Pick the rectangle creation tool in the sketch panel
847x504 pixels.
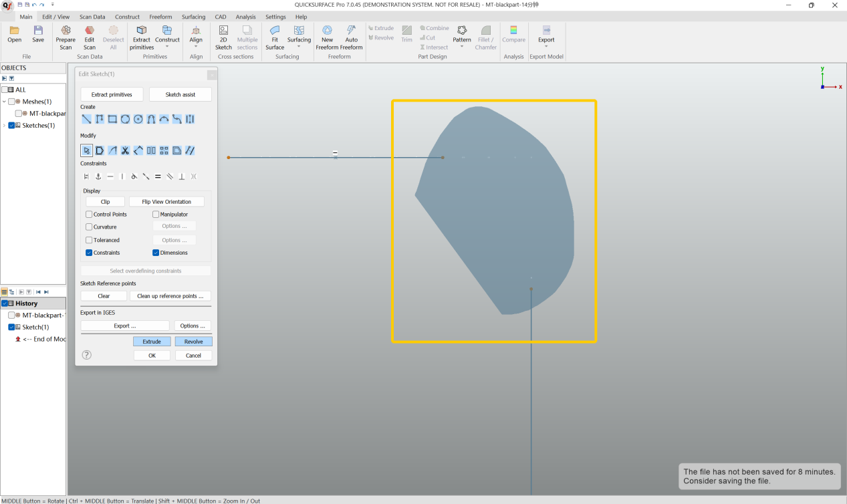pos(112,119)
